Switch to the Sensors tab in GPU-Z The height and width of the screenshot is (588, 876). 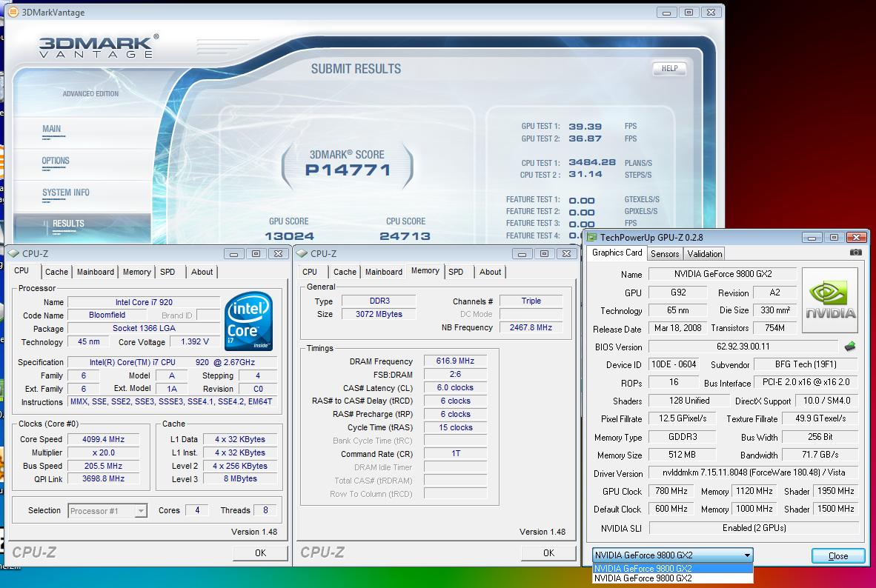665,253
